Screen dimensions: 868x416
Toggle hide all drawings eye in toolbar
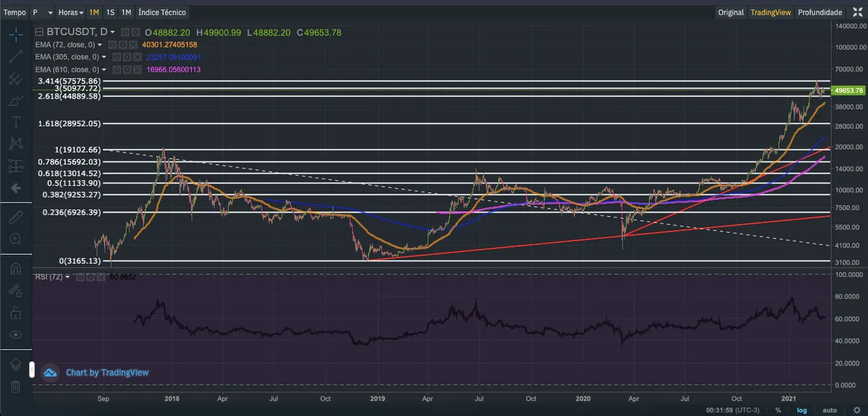pos(16,335)
